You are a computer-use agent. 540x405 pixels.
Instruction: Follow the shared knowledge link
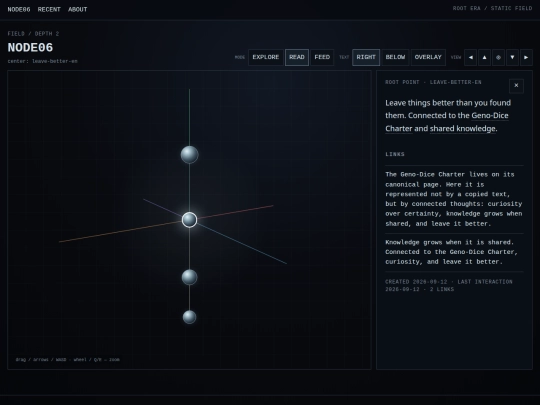(x=463, y=129)
